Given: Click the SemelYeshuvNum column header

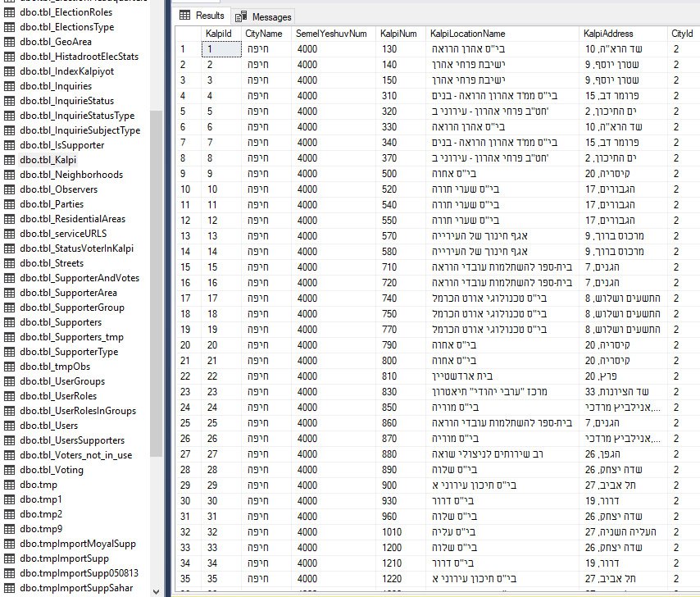Looking at the screenshot, I should (331, 34).
